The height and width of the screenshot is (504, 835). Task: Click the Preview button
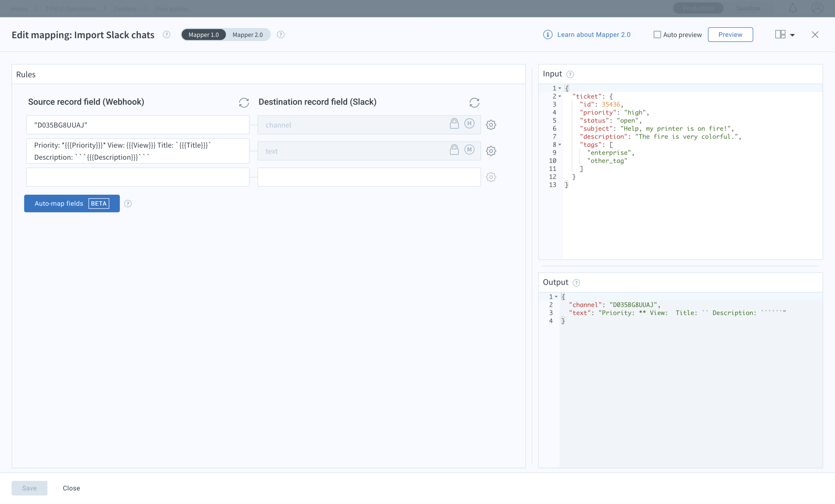(730, 35)
